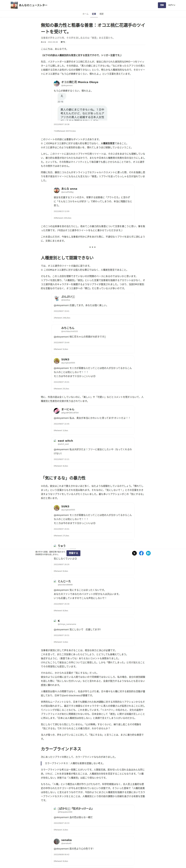Share article via Facebook icon

(x=141, y=553)
